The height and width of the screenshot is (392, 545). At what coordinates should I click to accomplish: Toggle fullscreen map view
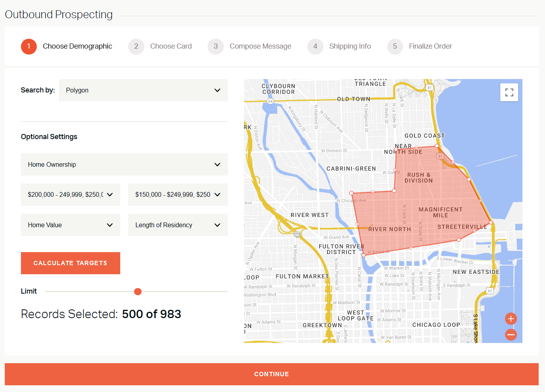[x=509, y=92]
